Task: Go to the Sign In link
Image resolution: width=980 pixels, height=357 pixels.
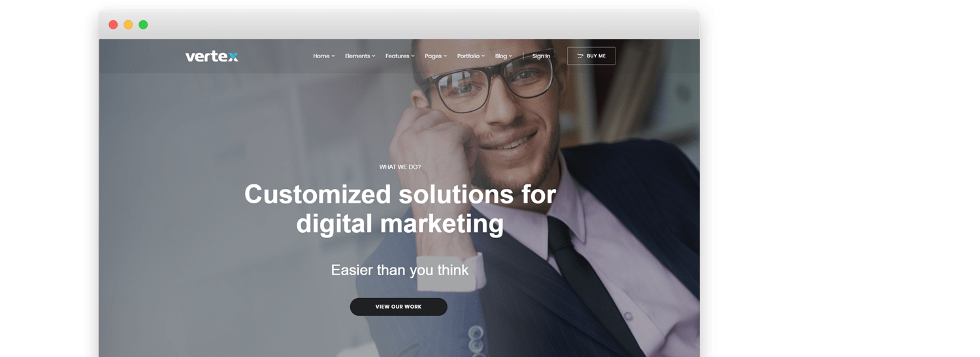Action: (541, 56)
